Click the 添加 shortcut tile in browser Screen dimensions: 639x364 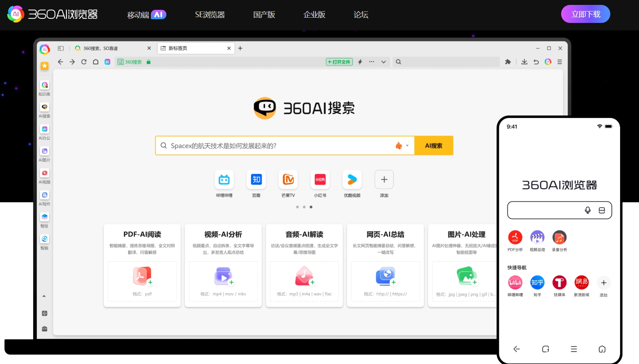384,184
